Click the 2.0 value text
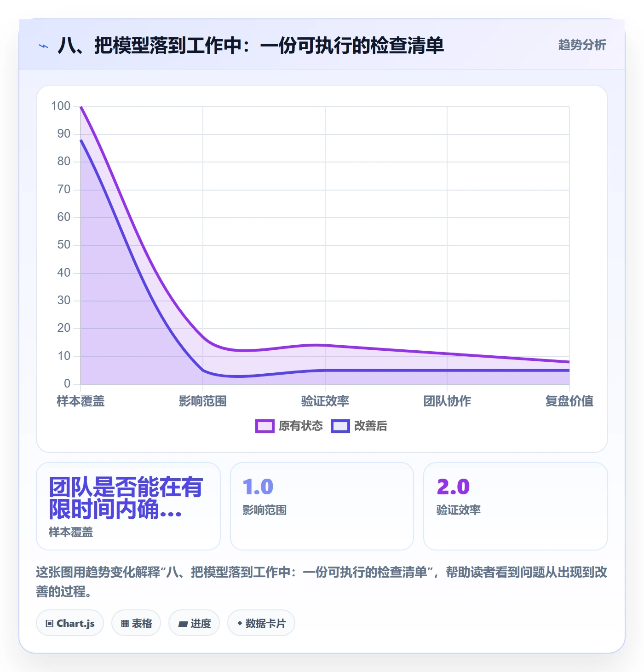 pyautogui.click(x=453, y=487)
